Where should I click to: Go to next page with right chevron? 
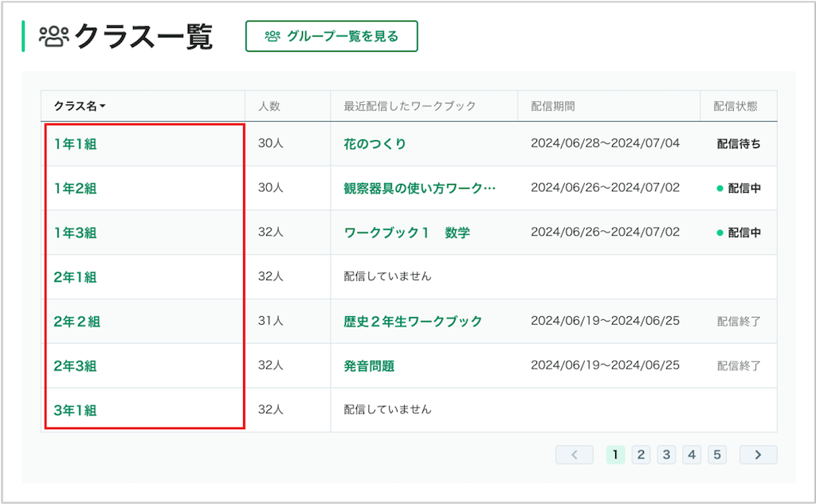pyautogui.click(x=759, y=455)
